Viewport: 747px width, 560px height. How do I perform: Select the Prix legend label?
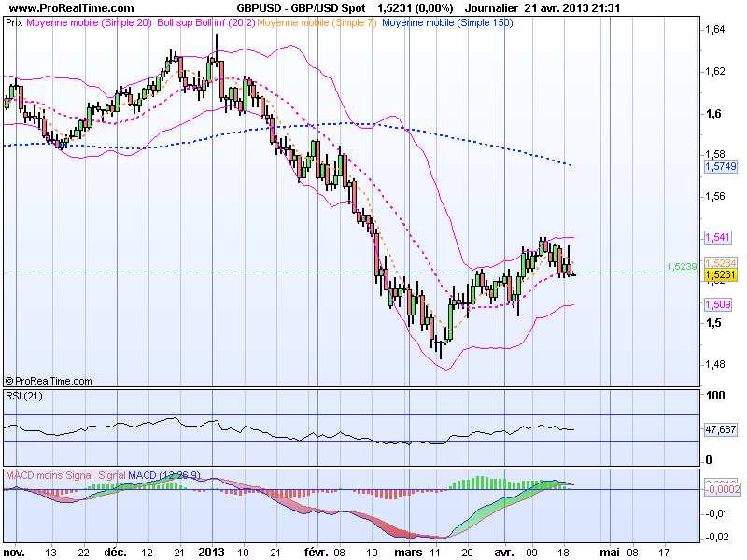tap(15, 24)
